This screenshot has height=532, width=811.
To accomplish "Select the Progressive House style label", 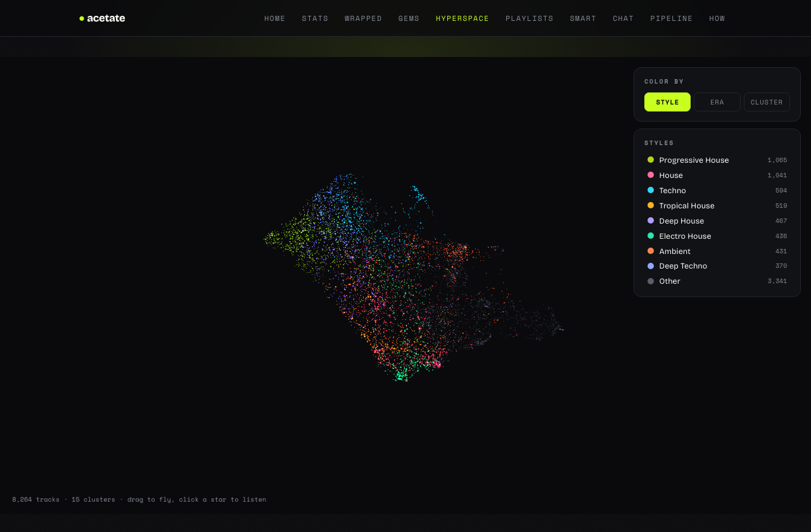I will pyautogui.click(x=694, y=160).
